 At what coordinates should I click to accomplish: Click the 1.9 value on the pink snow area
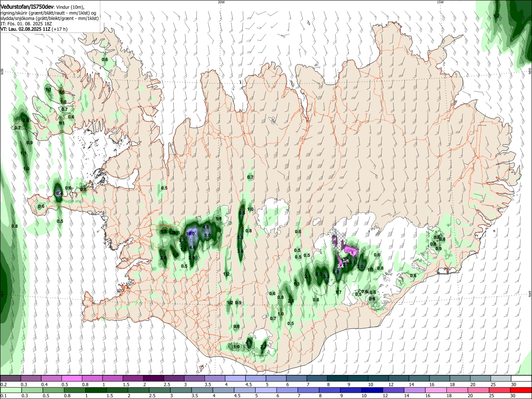tap(353, 253)
